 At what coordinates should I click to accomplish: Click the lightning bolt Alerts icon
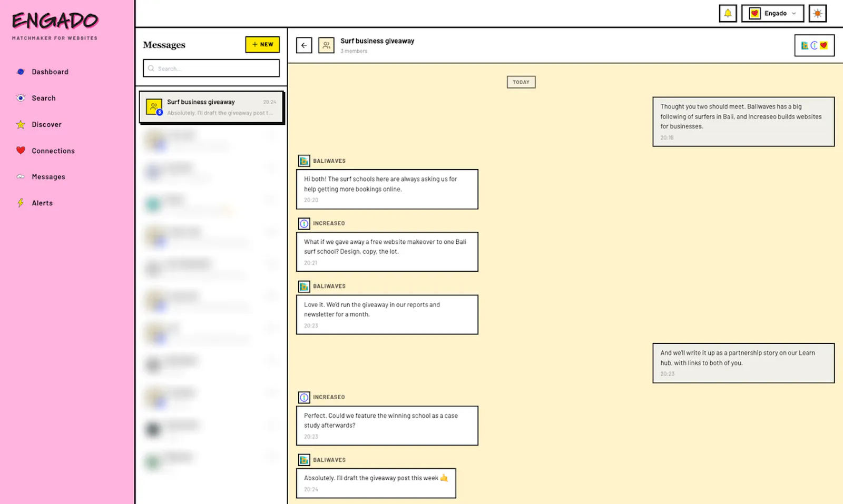pos(21,203)
